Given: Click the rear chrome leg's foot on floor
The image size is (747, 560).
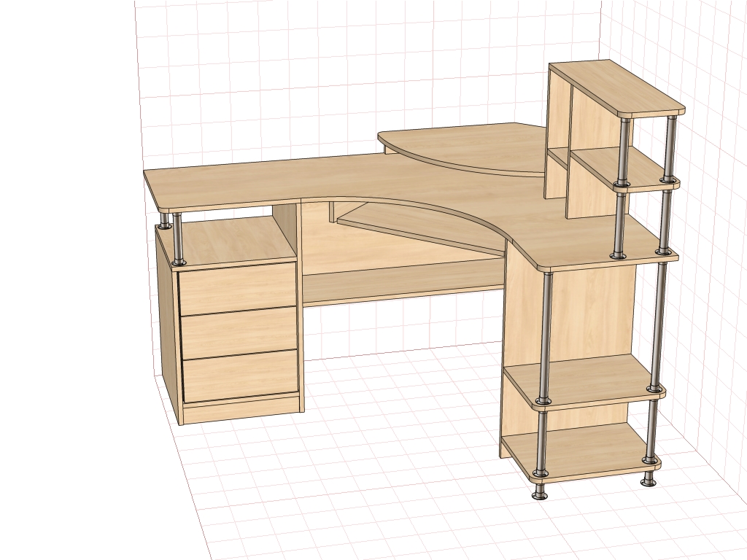Looking at the screenshot, I should pyautogui.click(x=648, y=481).
